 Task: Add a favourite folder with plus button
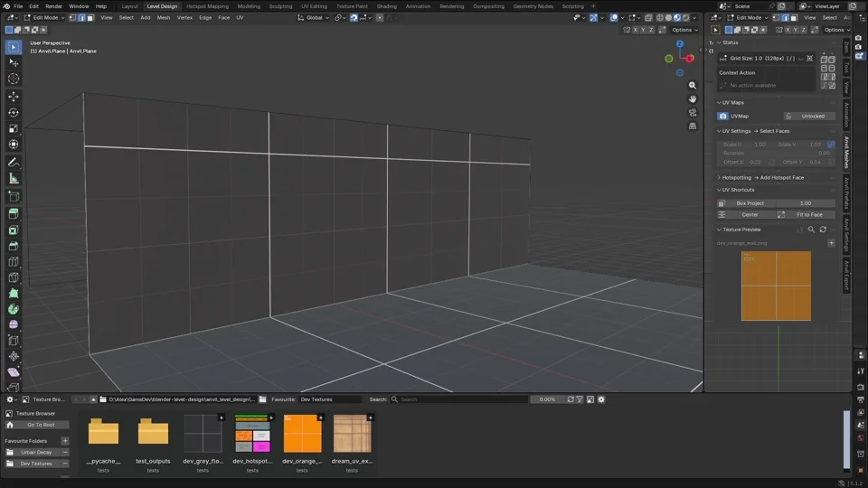point(65,441)
